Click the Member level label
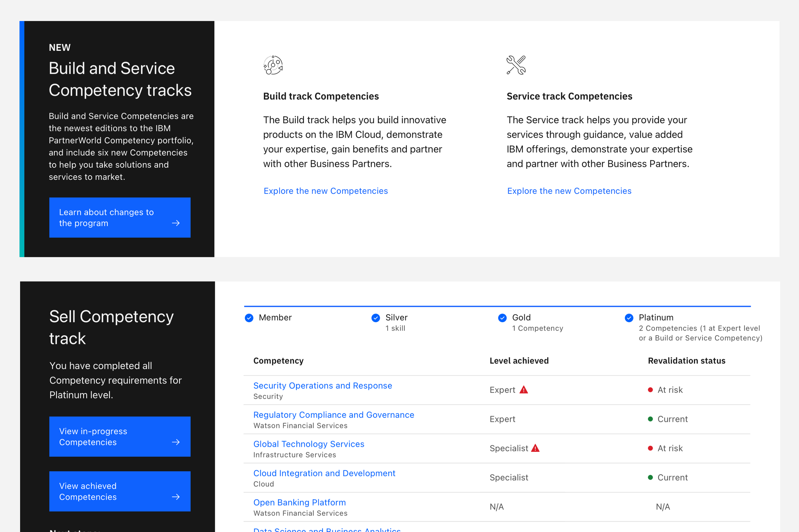This screenshot has width=799, height=532. pyautogui.click(x=275, y=317)
